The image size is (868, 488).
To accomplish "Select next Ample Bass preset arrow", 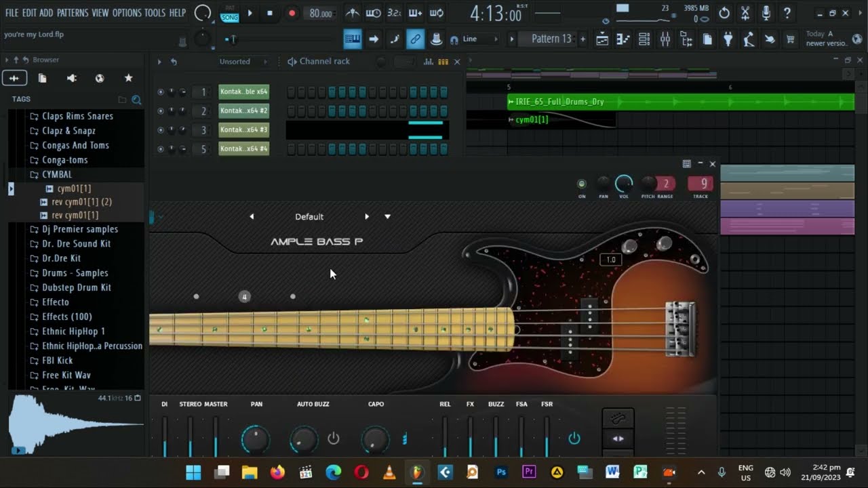I will coord(367,217).
